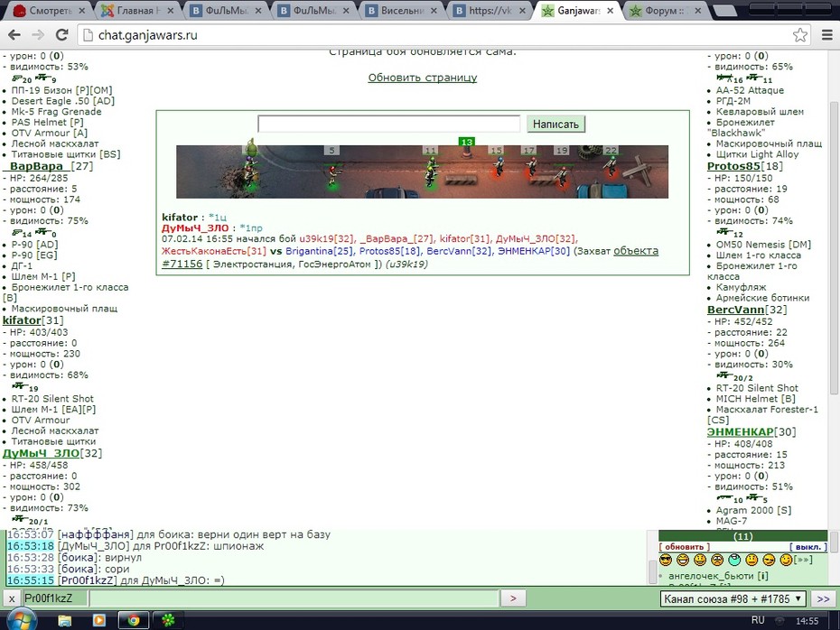
Task: Open the BercVann[32] profile link
Action: click(747, 310)
